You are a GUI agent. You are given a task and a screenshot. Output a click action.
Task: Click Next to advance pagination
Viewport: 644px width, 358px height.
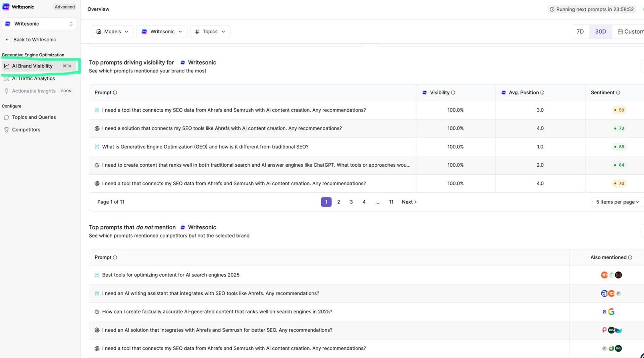(x=409, y=202)
